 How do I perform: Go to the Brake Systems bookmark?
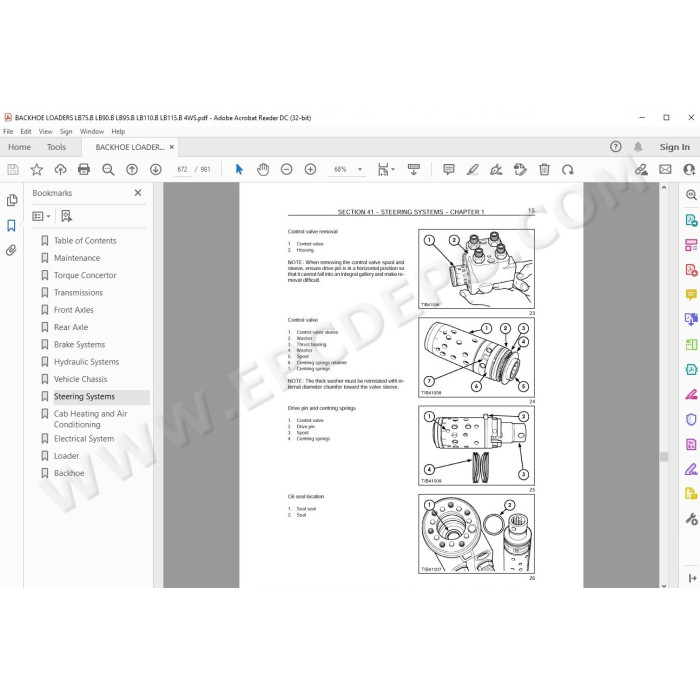coord(79,345)
